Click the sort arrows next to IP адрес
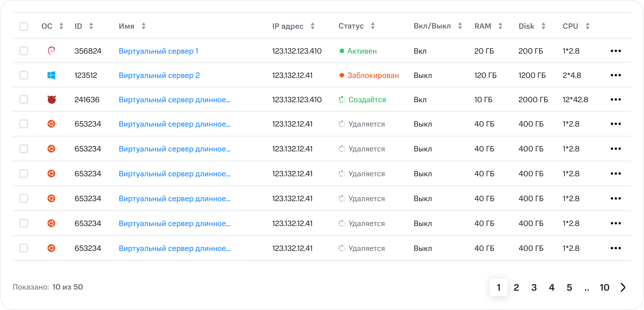This screenshot has width=644, height=310. tap(313, 26)
